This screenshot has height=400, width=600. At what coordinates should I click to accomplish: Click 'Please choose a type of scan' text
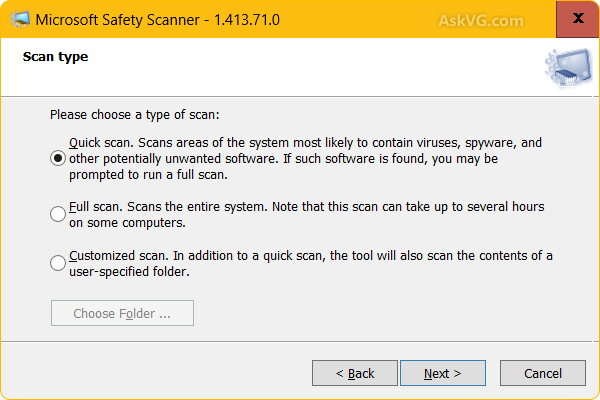[135, 114]
